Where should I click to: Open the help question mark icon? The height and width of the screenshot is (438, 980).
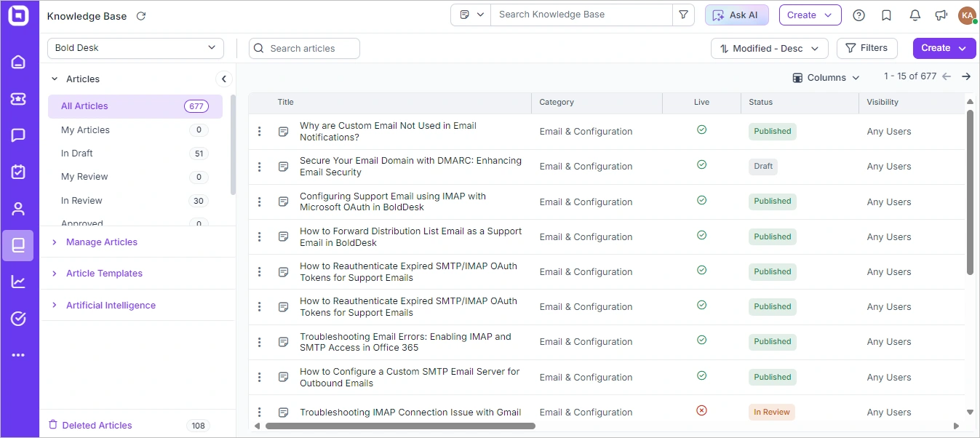tap(859, 15)
